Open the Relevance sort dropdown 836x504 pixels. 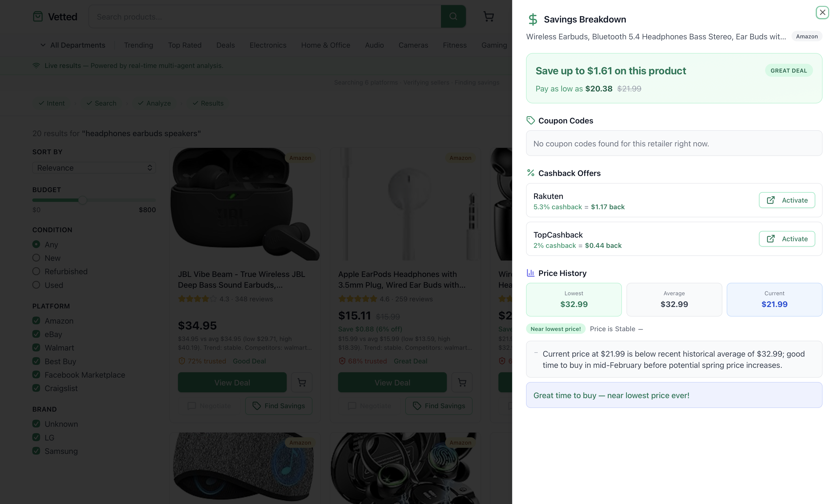point(94,168)
